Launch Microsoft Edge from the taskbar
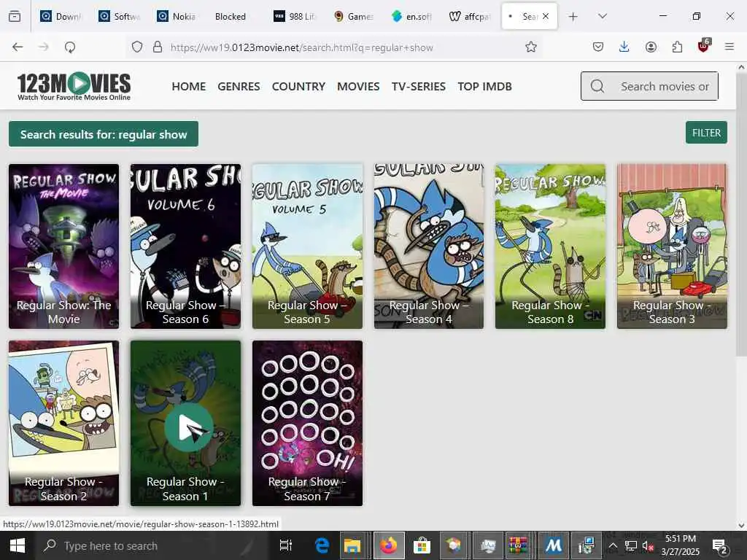The width and height of the screenshot is (747, 560). tap(322, 545)
